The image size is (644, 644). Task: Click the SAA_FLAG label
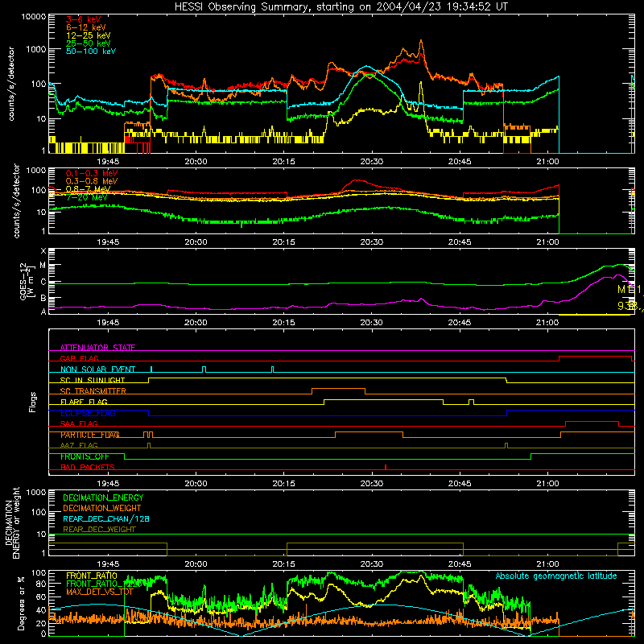79,424
